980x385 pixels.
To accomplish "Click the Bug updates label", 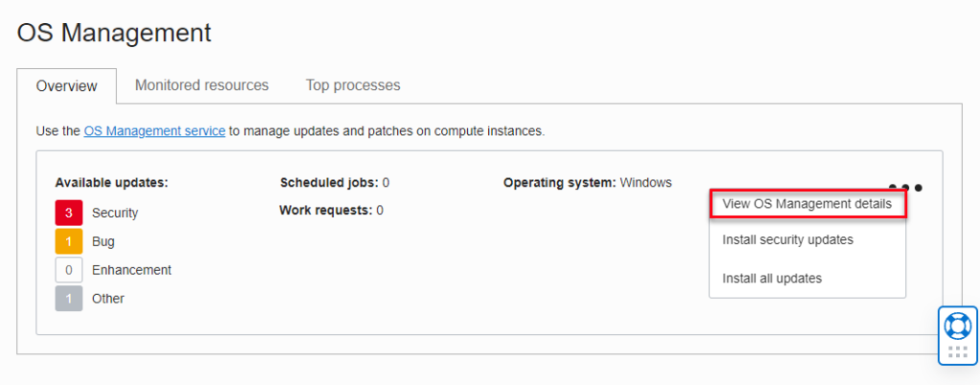I will (x=103, y=242).
